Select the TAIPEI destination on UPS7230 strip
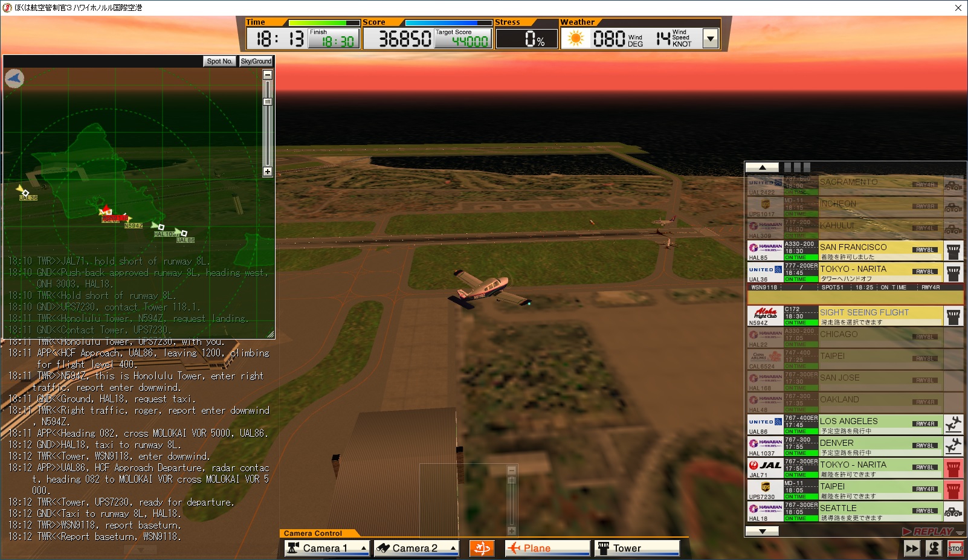968x560 pixels. pyautogui.click(x=833, y=486)
